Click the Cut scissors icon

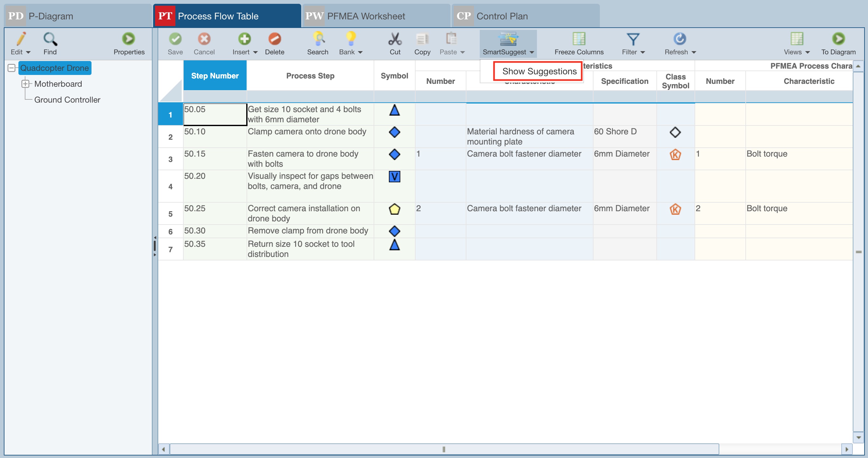395,39
